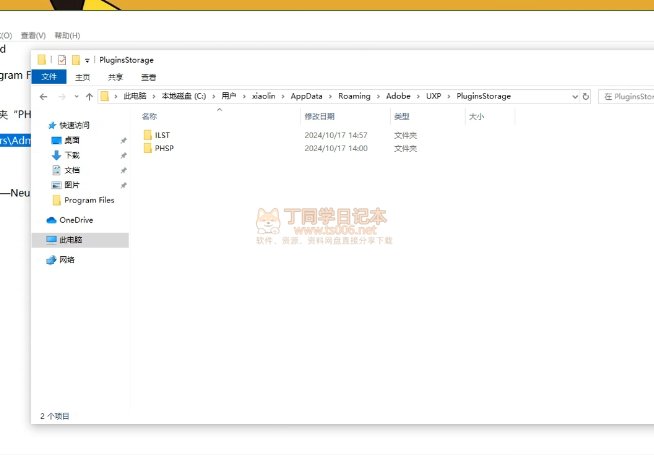This screenshot has height=455, width=654.
Task: Open 查看(V) menu in background window
Action: (33, 35)
